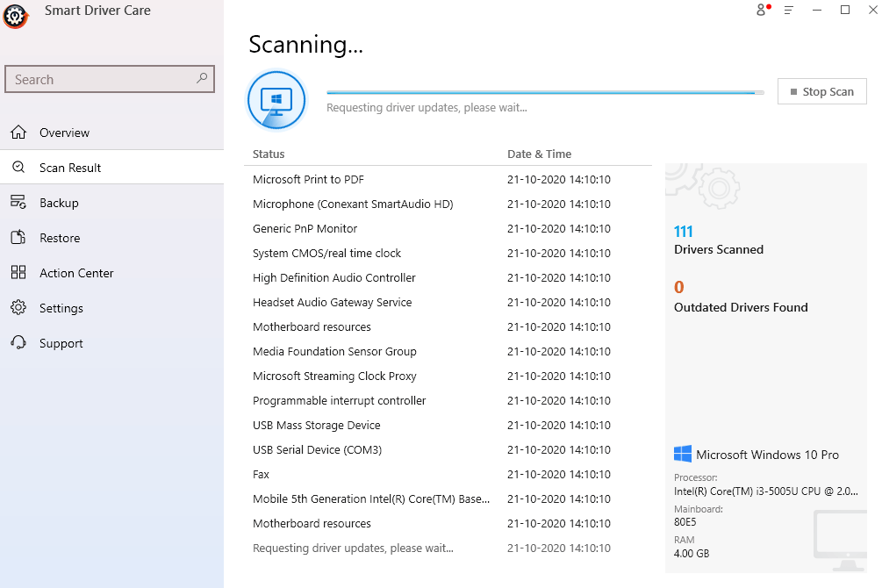Select the Action Center grid icon
The height and width of the screenshot is (588, 882).
(x=18, y=272)
